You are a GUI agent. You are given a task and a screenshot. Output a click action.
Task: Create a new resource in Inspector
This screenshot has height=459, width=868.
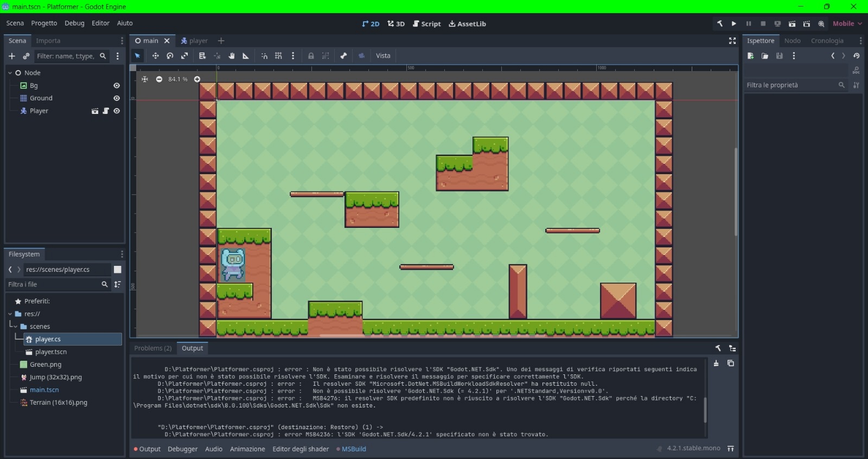pyautogui.click(x=751, y=56)
